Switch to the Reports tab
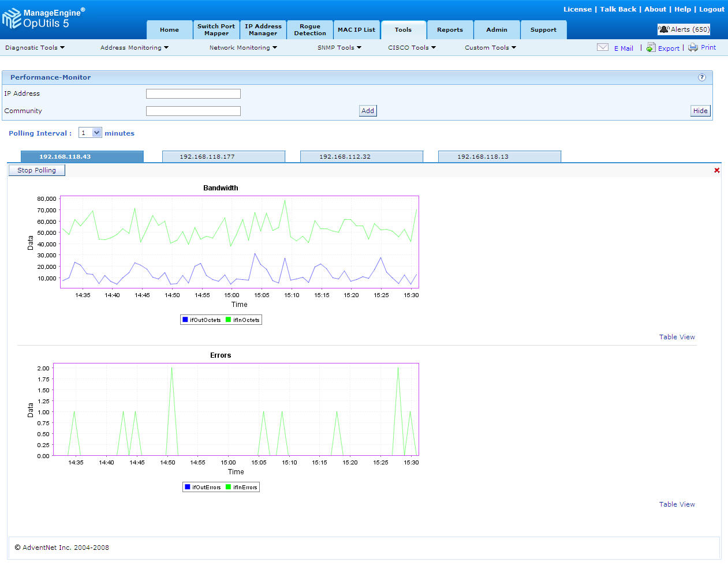728x581 pixels. click(x=450, y=29)
